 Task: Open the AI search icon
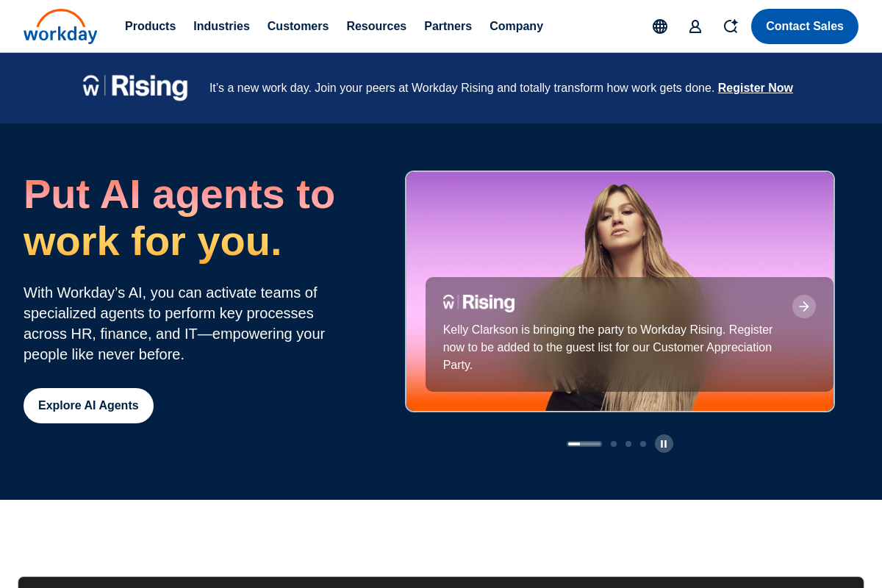(731, 26)
